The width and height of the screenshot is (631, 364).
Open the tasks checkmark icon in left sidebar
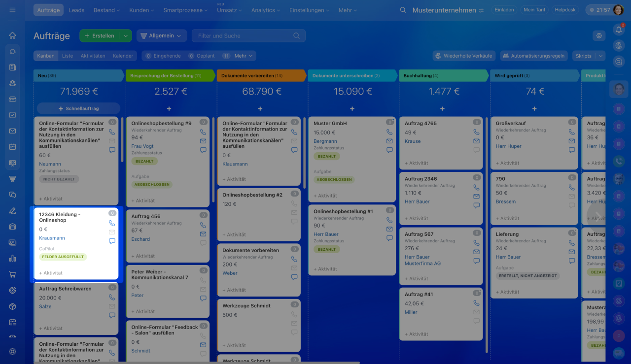point(13,115)
